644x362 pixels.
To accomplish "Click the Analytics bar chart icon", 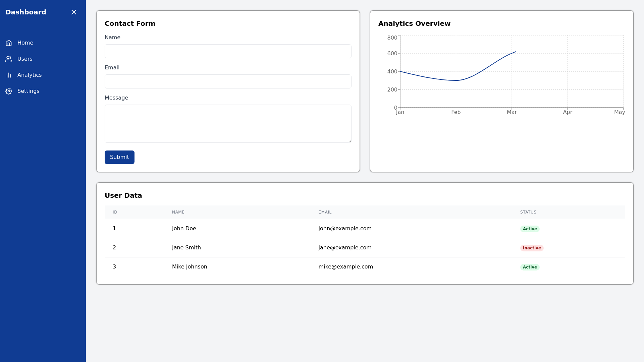I will tap(9, 75).
